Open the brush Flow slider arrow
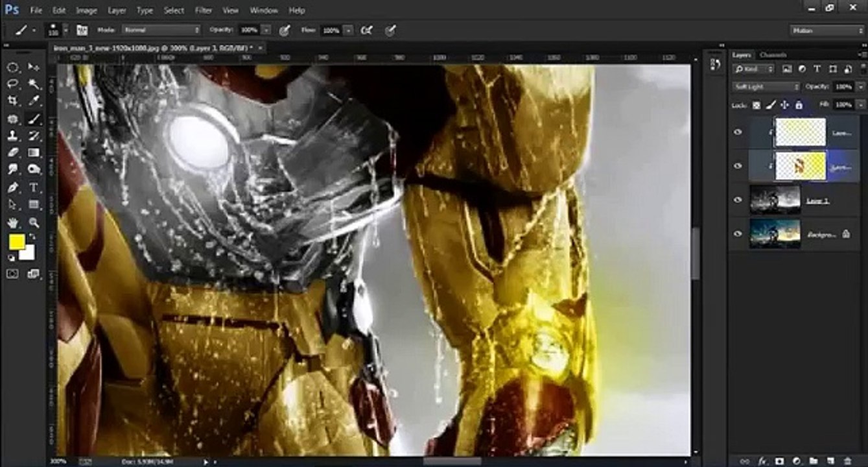Viewport: 868px width, 467px height. tap(349, 30)
